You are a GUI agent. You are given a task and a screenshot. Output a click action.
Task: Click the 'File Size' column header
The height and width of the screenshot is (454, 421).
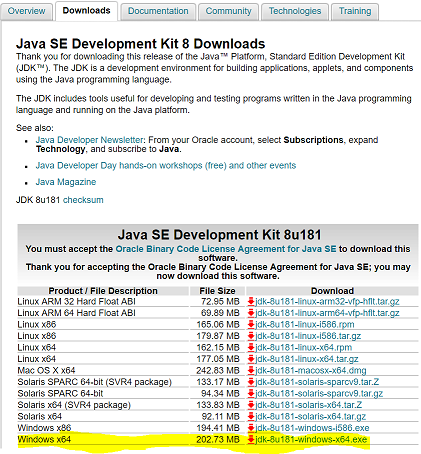click(217, 291)
